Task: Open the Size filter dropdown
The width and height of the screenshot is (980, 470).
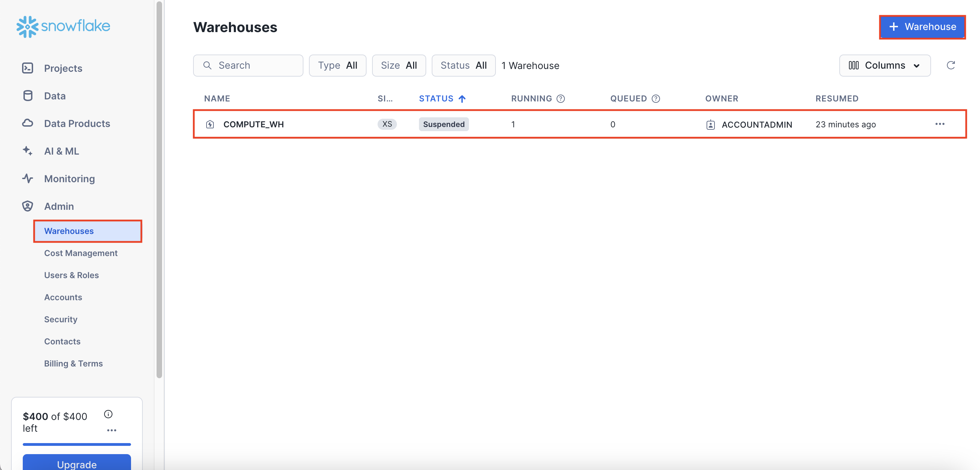Action: (399, 66)
